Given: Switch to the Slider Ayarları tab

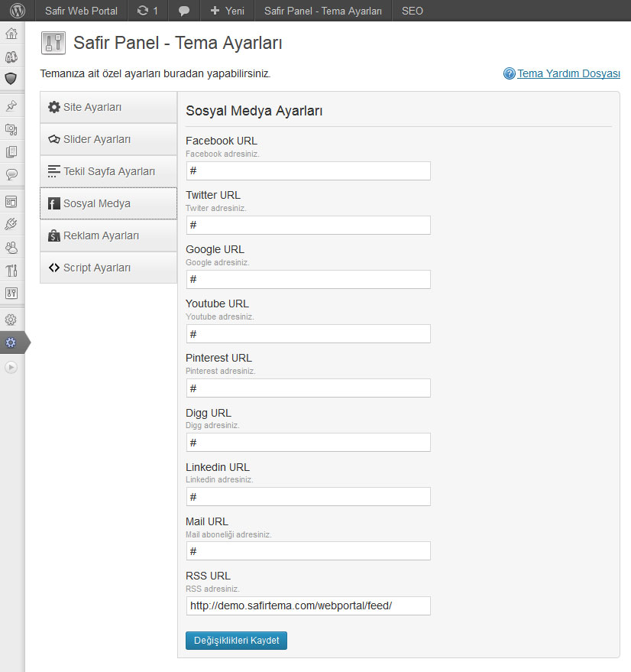Looking at the screenshot, I should coord(108,139).
